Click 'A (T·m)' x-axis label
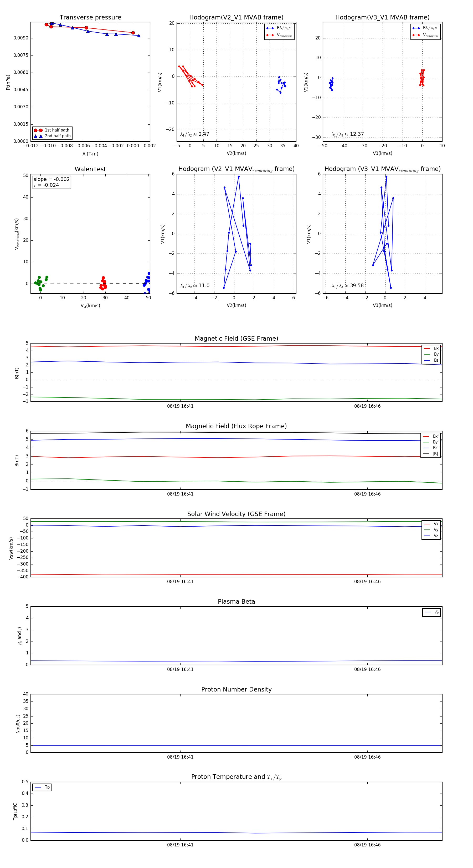 tap(90, 154)
